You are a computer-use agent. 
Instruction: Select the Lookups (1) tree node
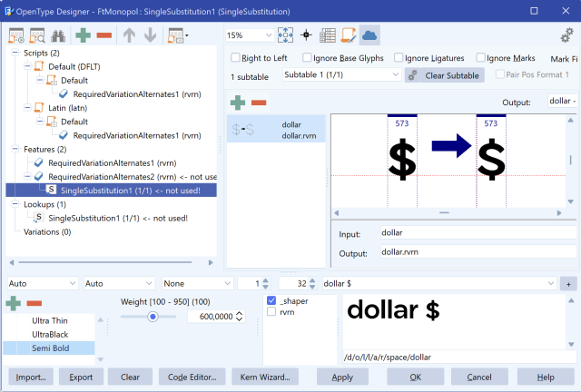click(38, 204)
